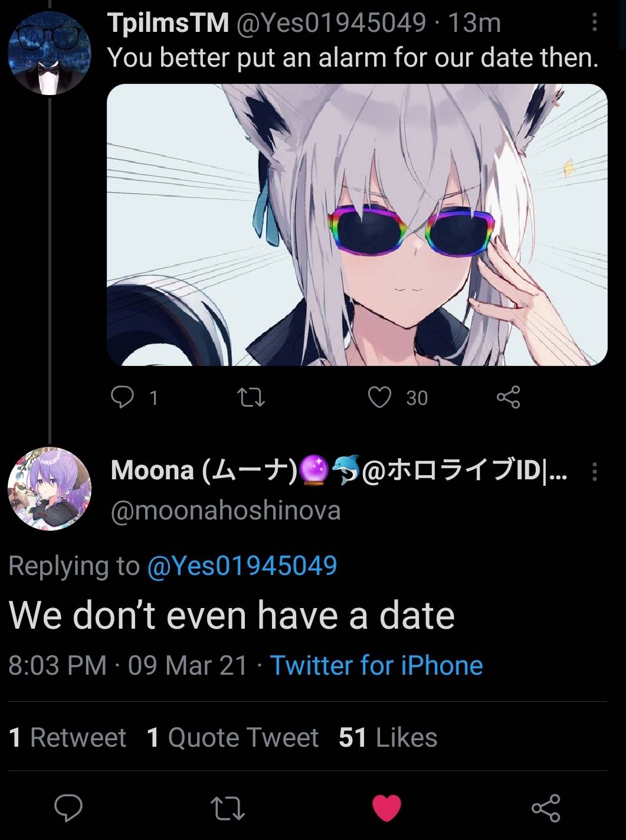Image resolution: width=626 pixels, height=840 pixels.
Task: Share TpilmsTM's tweet via share icon
Action: coord(508,397)
